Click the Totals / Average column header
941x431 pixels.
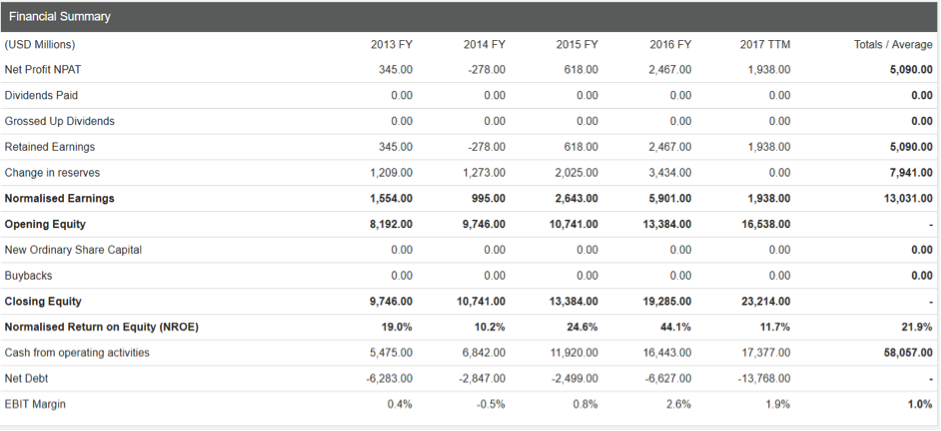893,44
